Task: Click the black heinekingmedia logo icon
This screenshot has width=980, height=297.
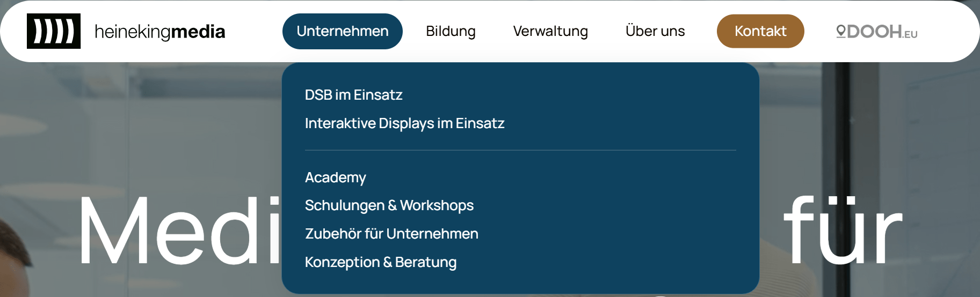Action: click(x=54, y=31)
